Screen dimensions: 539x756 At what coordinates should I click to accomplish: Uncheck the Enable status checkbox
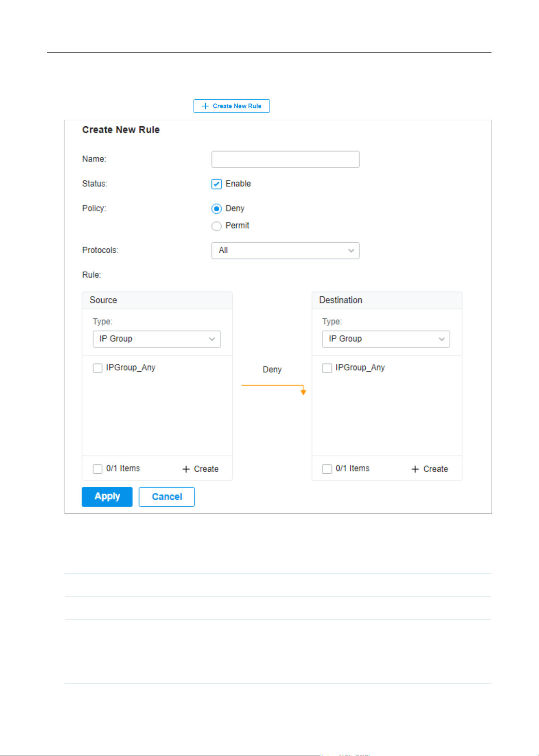[216, 184]
